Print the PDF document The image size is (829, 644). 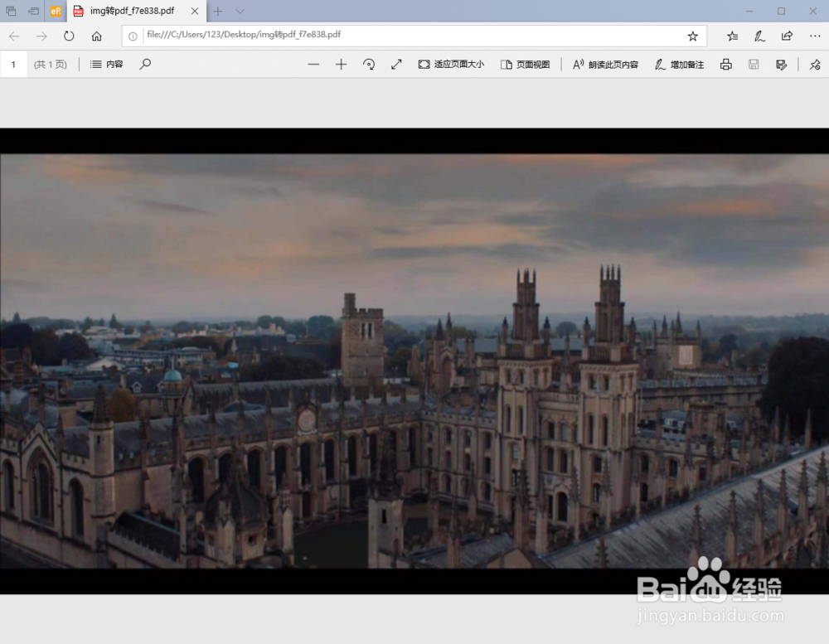pos(726,65)
